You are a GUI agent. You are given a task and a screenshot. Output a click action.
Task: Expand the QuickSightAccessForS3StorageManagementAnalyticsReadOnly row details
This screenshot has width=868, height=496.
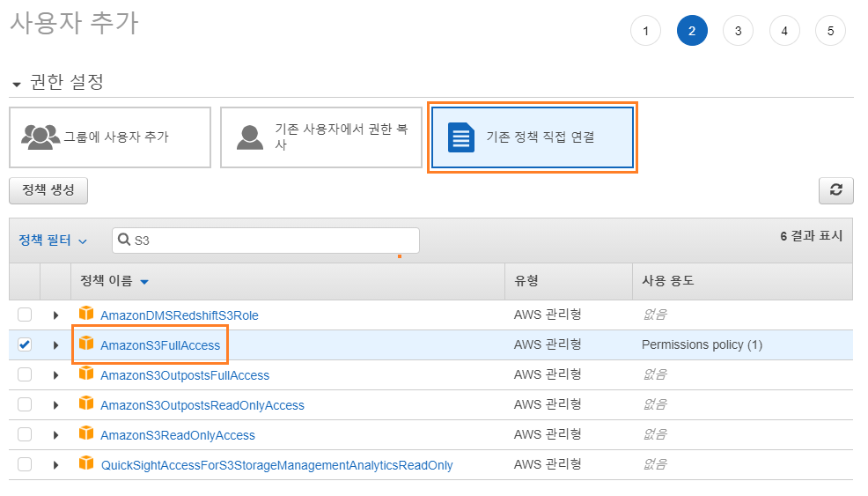point(55,465)
